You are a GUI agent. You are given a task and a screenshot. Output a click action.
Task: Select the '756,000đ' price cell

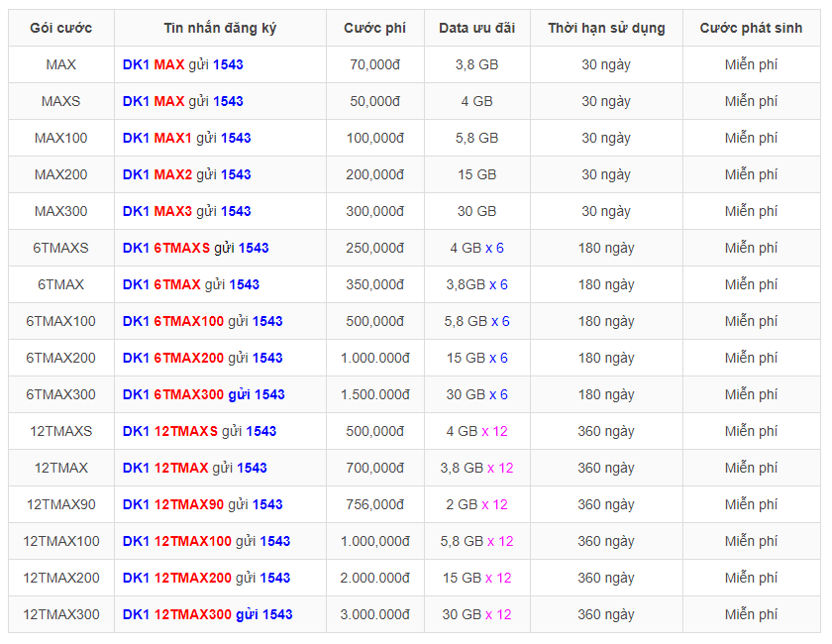(x=374, y=504)
